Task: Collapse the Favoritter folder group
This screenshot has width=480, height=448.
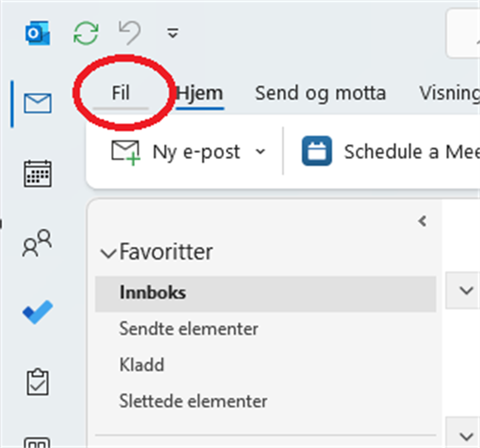Action: [108, 253]
